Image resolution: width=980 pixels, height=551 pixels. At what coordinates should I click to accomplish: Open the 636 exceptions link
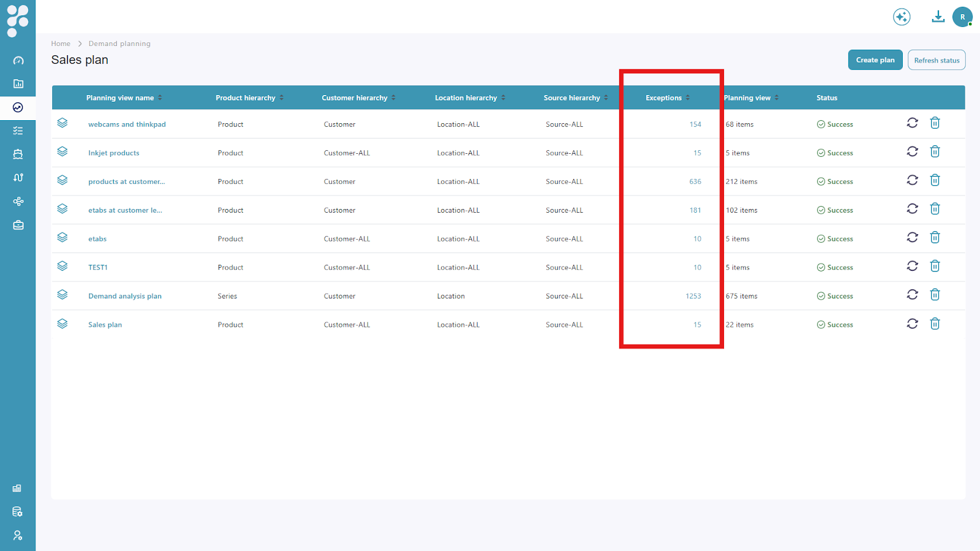coord(695,181)
